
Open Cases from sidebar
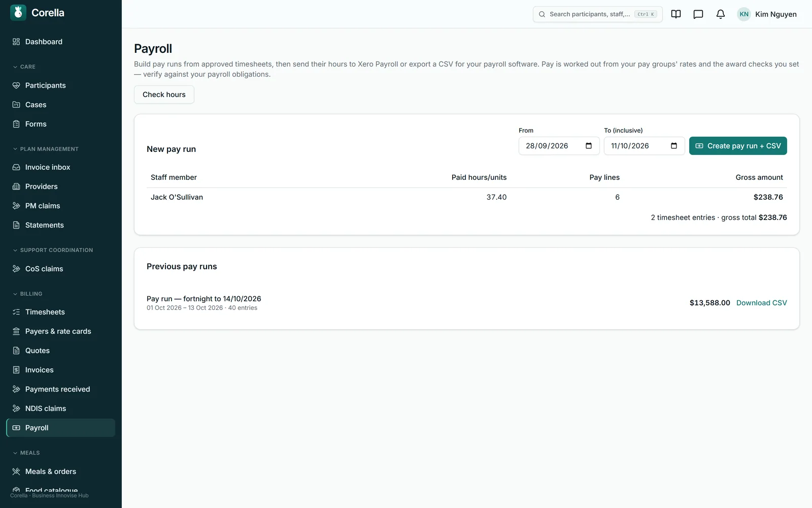click(61, 105)
